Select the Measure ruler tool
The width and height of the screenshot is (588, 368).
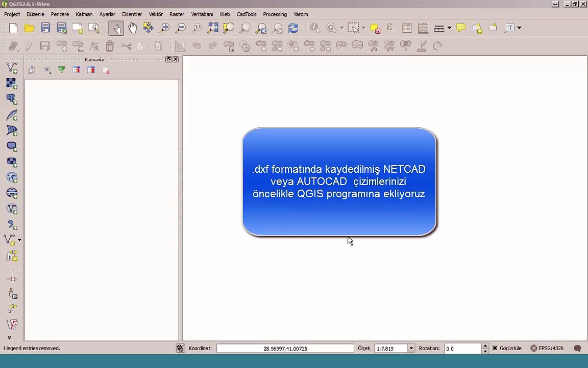(x=439, y=28)
